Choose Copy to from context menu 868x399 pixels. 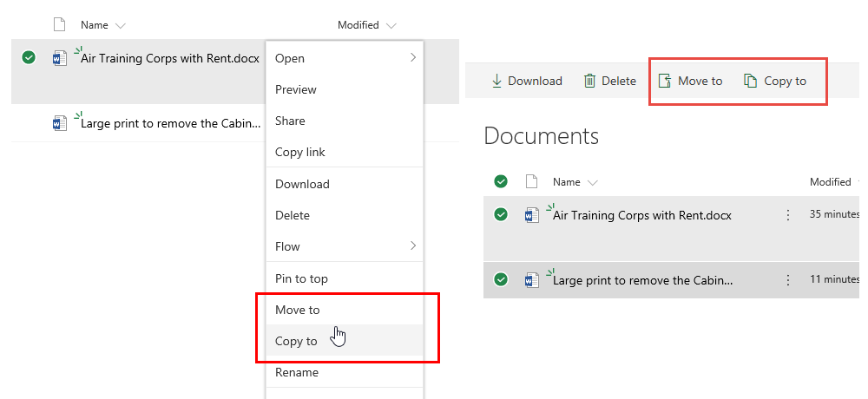(296, 341)
